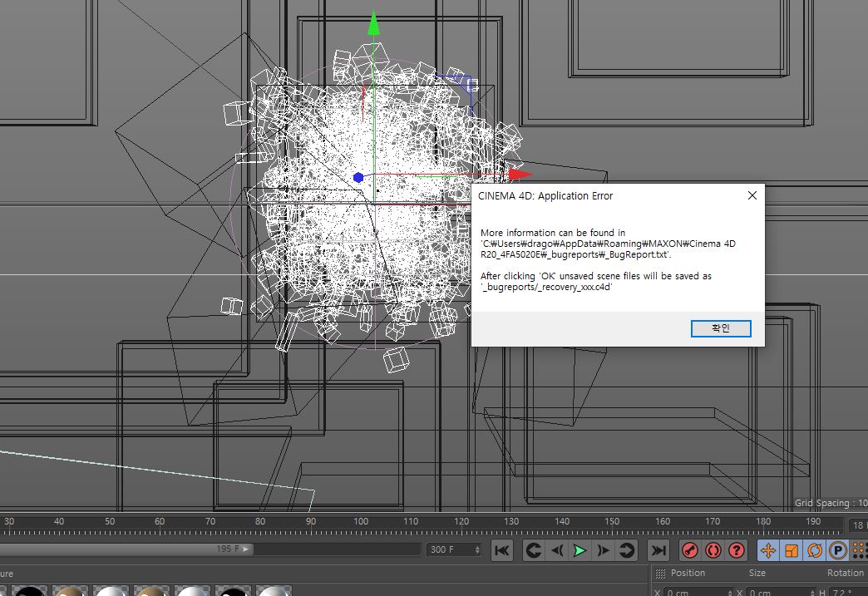Step forward one frame
The height and width of the screenshot is (596, 868).
tap(604, 550)
